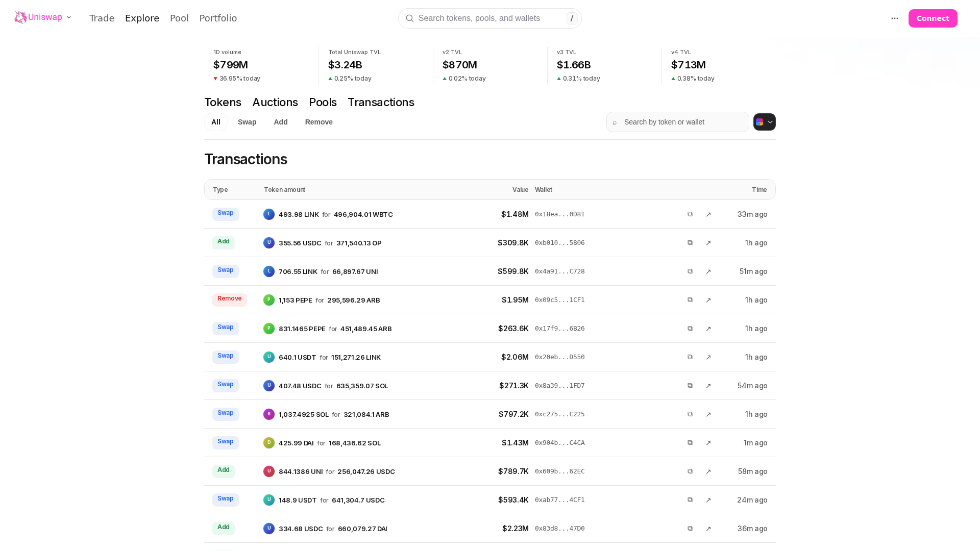This screenshot has height=551, width=980.
Task: Filter transactions by Remove
Action: point(319,122)
